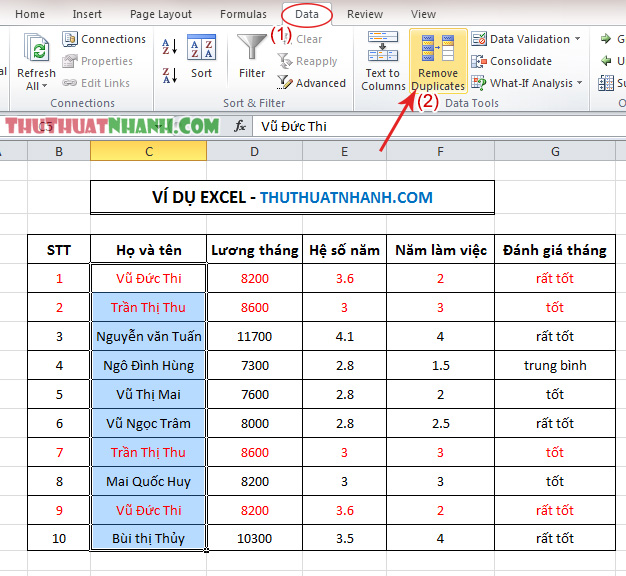Click coefficient cell 4.1
Viewport: 626px width, 576px height.
[344, 336]
